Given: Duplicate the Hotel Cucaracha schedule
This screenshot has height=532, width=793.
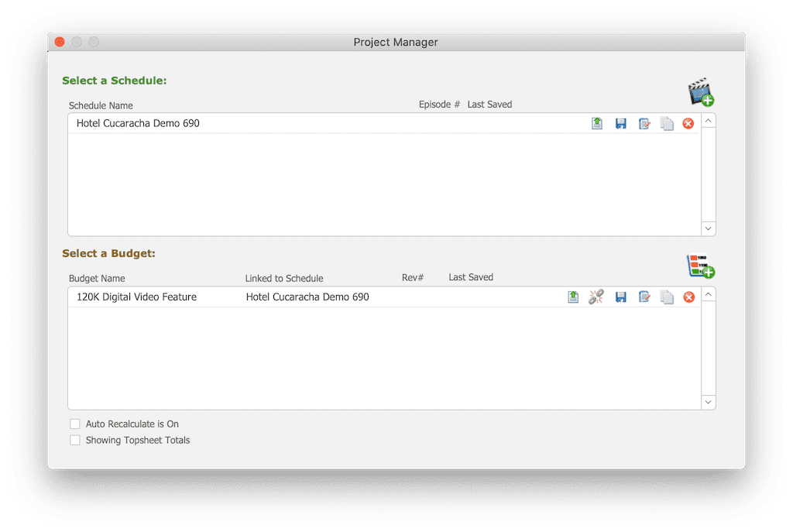Looking at the screenshot, I should point(667,124).
